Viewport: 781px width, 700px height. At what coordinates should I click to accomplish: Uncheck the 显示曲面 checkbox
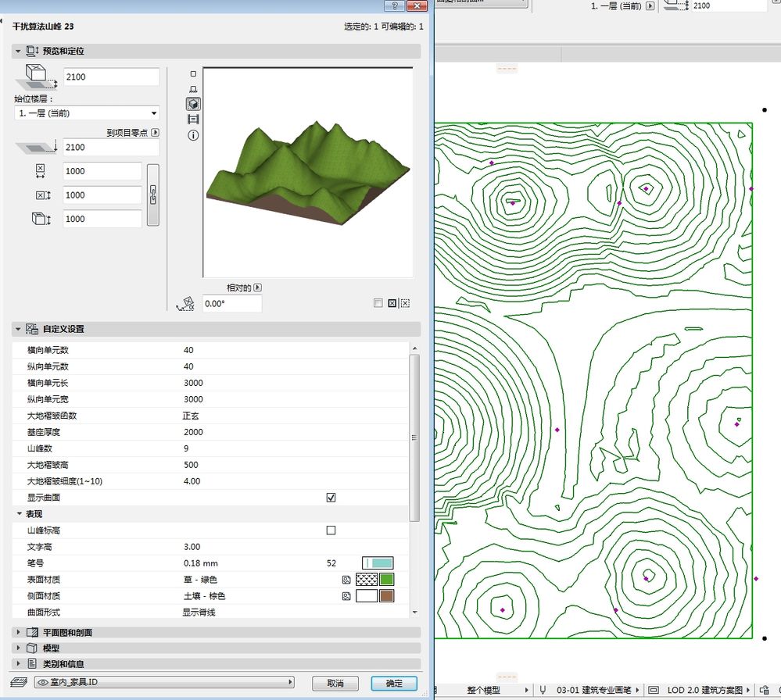[x=331, y=498]
